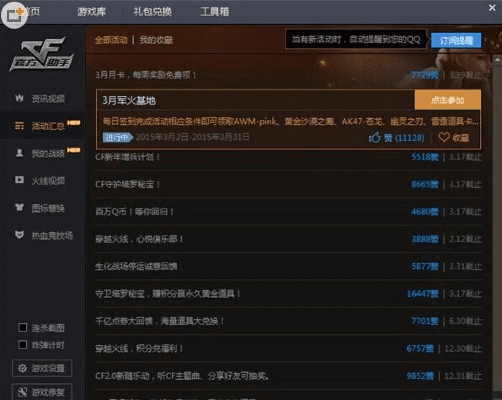Open the 百万Q币!等你回归 activity
This screenshot has height=400, width=502.
click(134, 212)
